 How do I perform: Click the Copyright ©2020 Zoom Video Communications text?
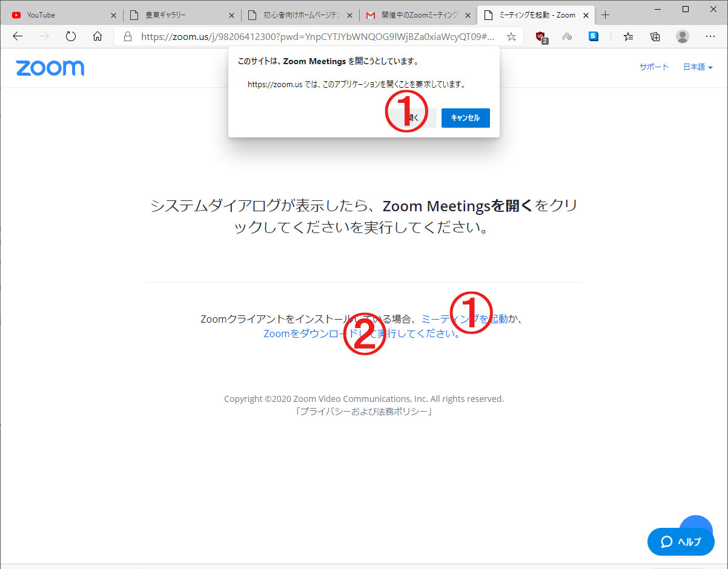[363, 399]
